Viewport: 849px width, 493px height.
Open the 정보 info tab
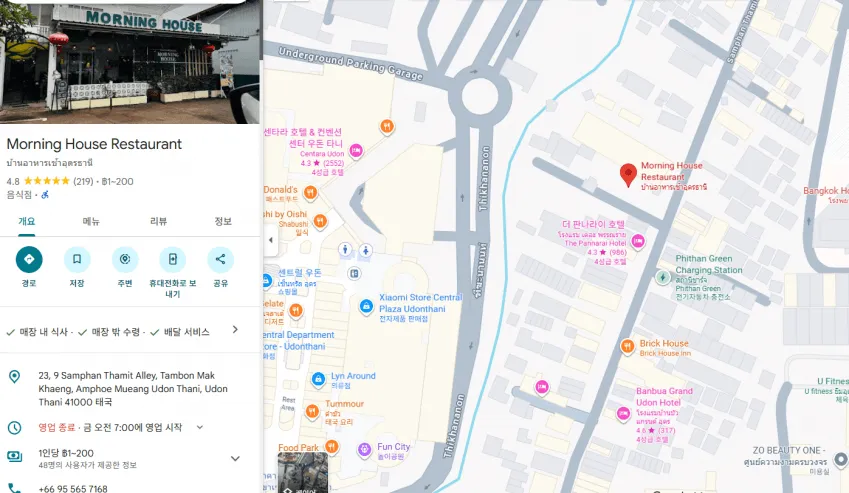point(223,221)
